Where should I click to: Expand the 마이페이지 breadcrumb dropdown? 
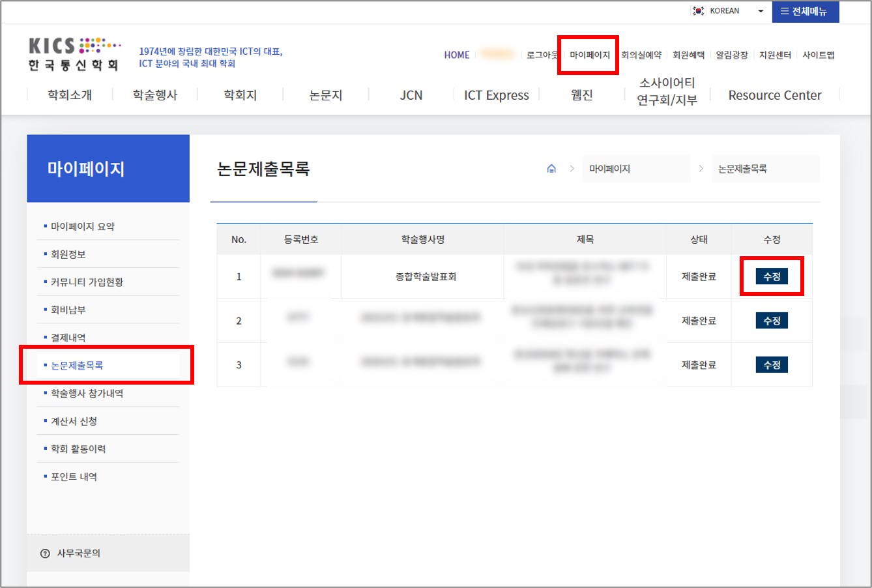point(634,169)
